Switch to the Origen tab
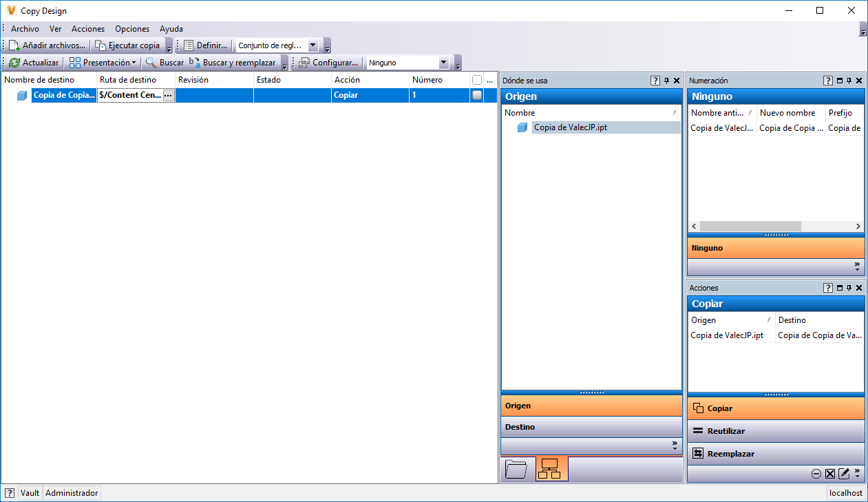 click(591, 406)
